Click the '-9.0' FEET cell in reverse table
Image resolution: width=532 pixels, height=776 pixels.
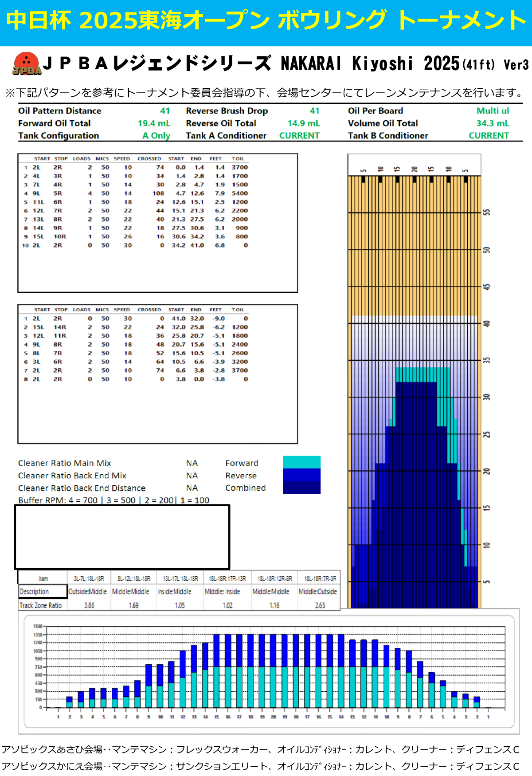(x=219, y=319)
